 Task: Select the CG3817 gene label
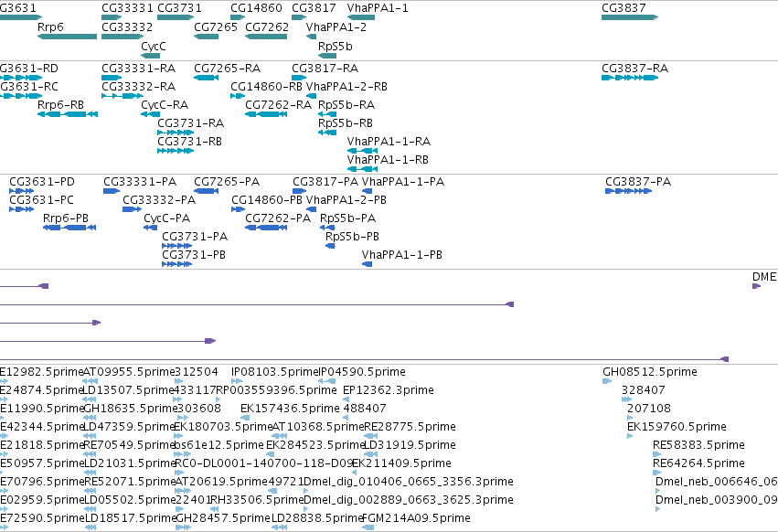(x=314, y=8)
